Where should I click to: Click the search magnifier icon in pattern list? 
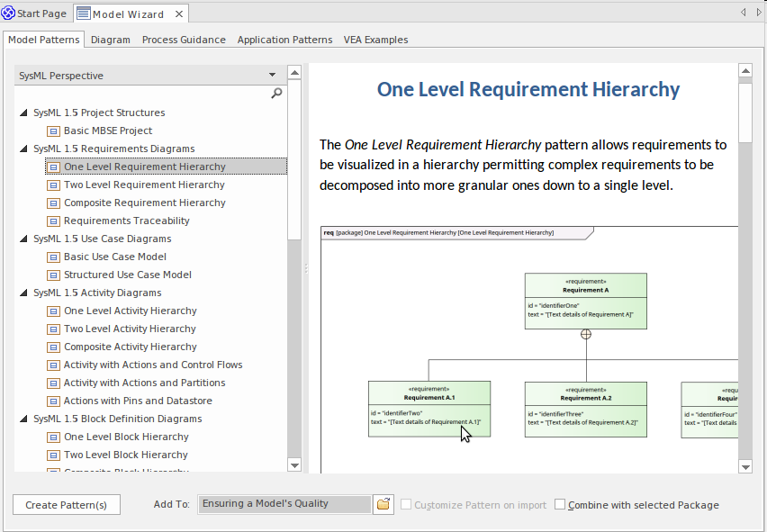click(x=276, y=94)
